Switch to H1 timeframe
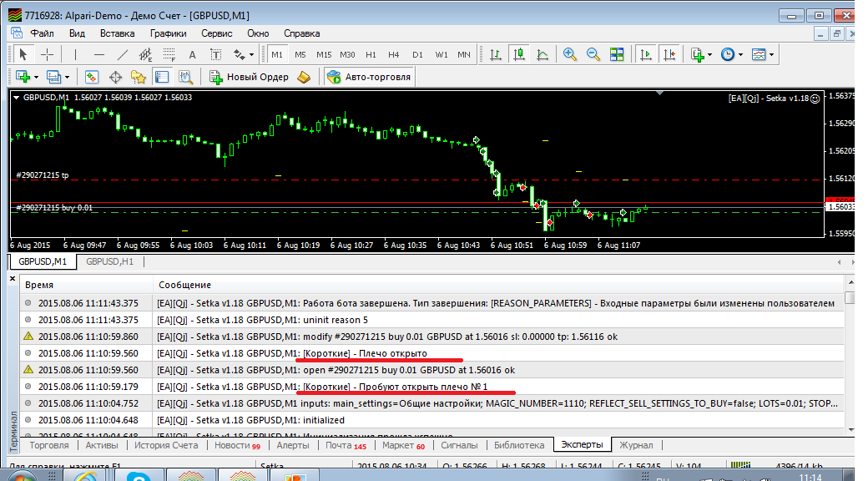Screen dimensions: 868x481 [371, 54]
